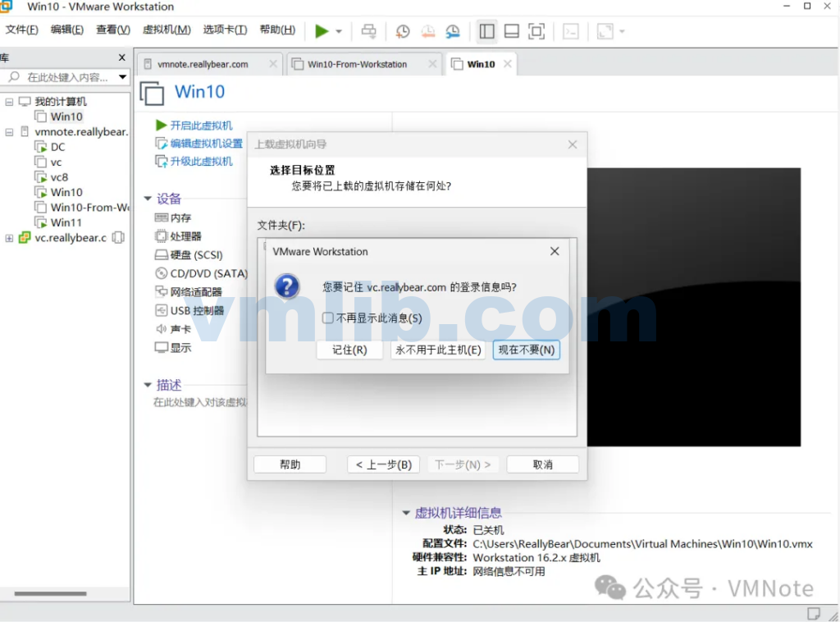Click the revert to snapshot toolbar icon
The image size is (840, 622).
[427, 31]
